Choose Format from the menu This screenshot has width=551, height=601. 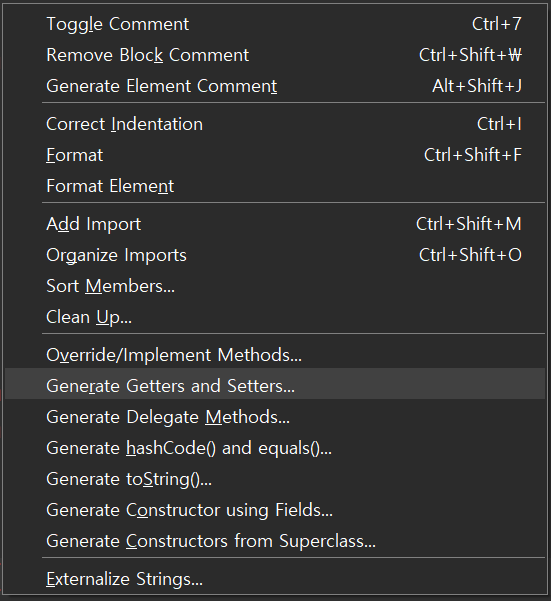pyautogui.click(x=275, y=155)
